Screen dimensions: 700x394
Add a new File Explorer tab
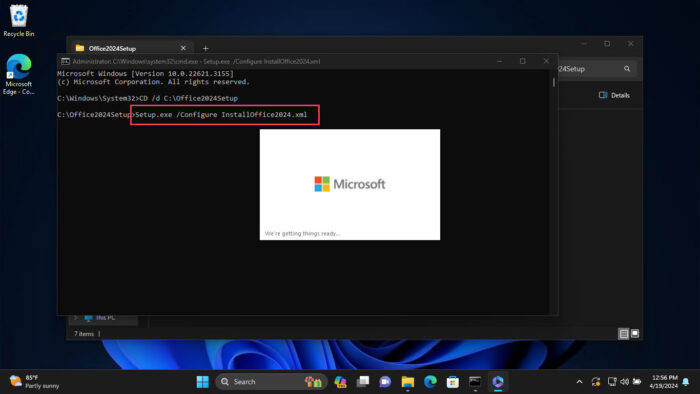click(205, 48)
